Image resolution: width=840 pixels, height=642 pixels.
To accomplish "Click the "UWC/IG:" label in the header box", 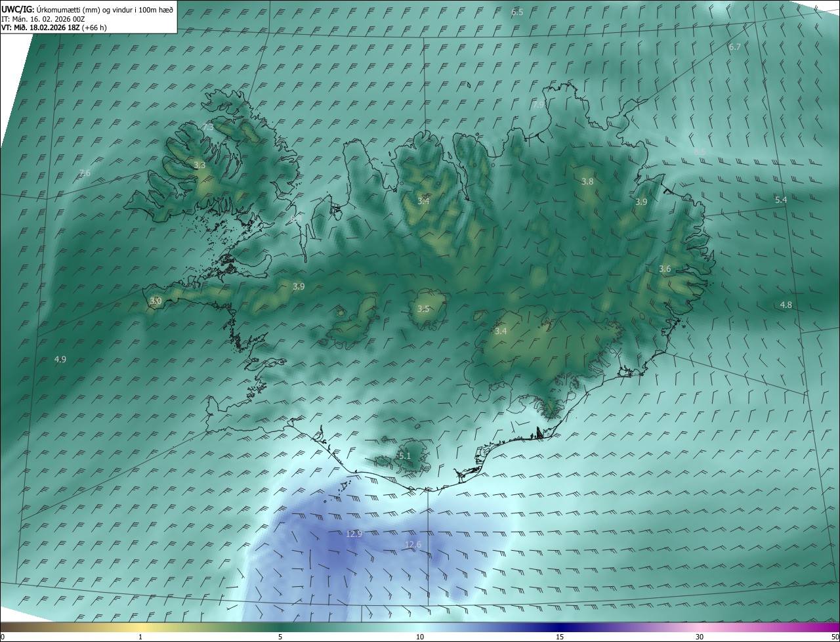I will click(x=18, y=10).
